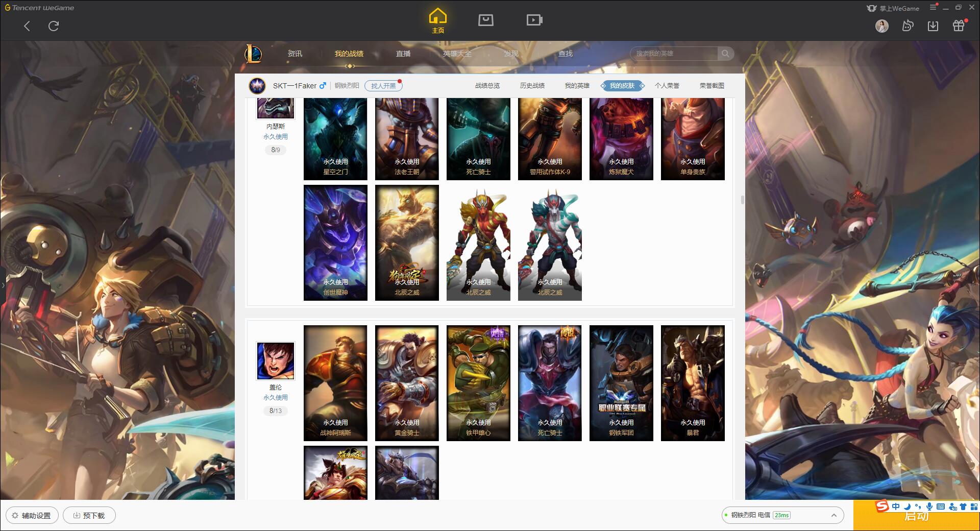Click the League of Legends logo
Viewport: 980px width, 531px height.
click(253, 54)
